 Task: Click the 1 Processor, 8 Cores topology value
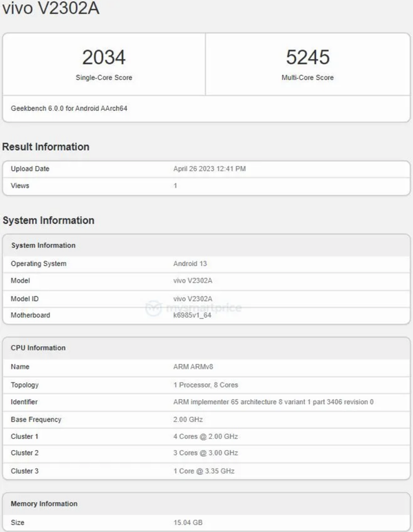pyautogui.click(x=206, y=385)
